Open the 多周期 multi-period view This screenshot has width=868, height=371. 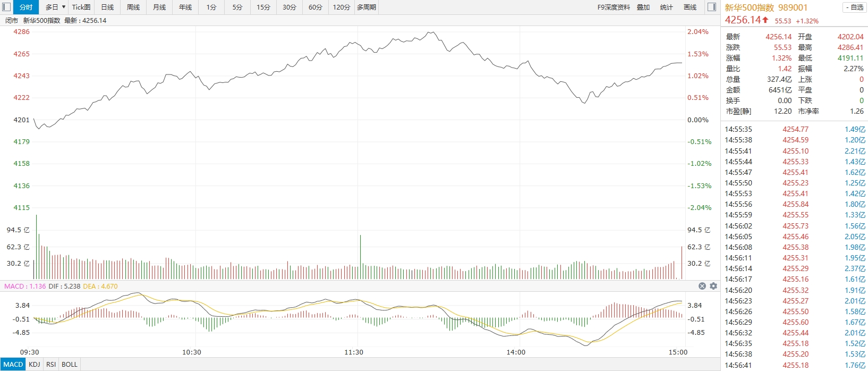367,7
